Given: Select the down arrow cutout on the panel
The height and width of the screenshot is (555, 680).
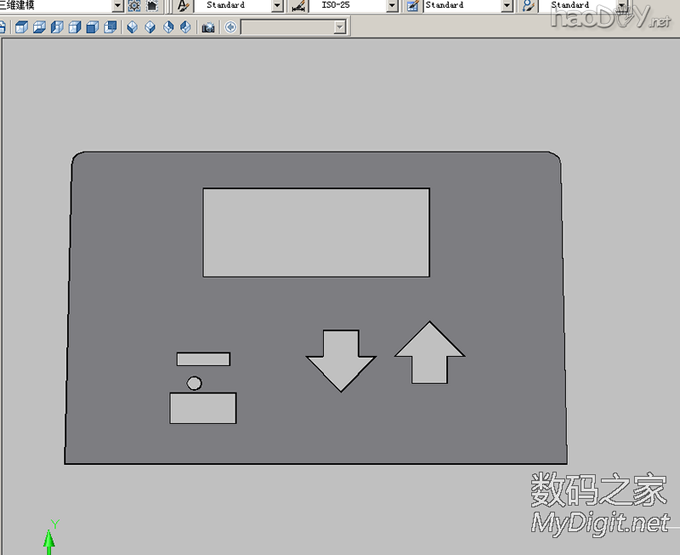Looking at the screenshot, I should pyautogui.click(x=340, y=357).
